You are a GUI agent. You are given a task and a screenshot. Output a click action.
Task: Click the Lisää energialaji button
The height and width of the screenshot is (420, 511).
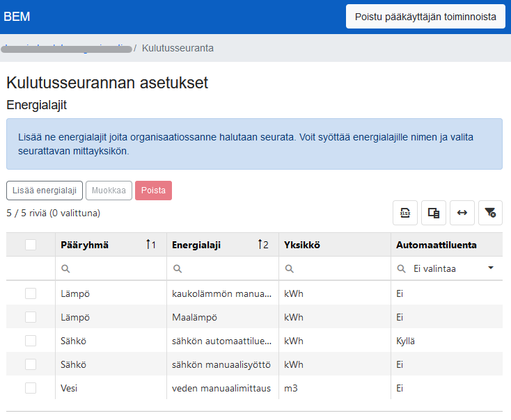coord(45,191)
